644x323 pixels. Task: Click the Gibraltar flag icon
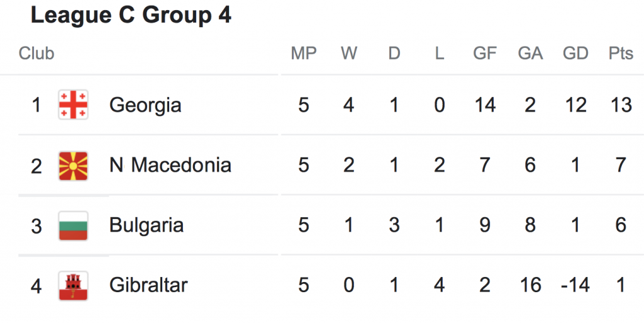coord(73,285)
